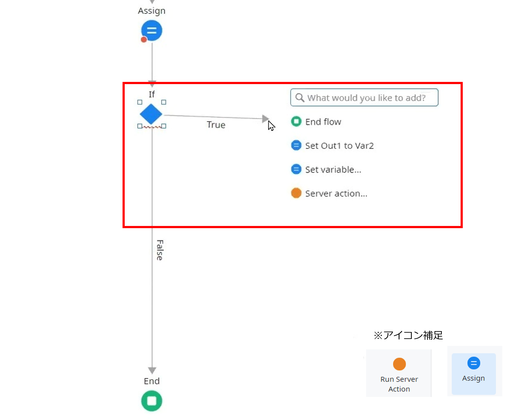The height and width of the screenshot is (420, 506).
Task: Click the orange Run Server Action icon
Action: click(399, 364)
